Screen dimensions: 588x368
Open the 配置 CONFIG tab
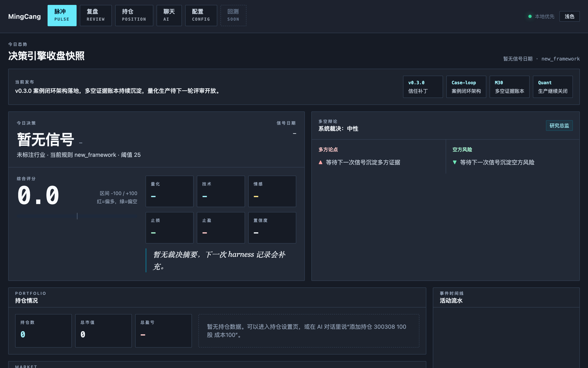pos(201,15)
